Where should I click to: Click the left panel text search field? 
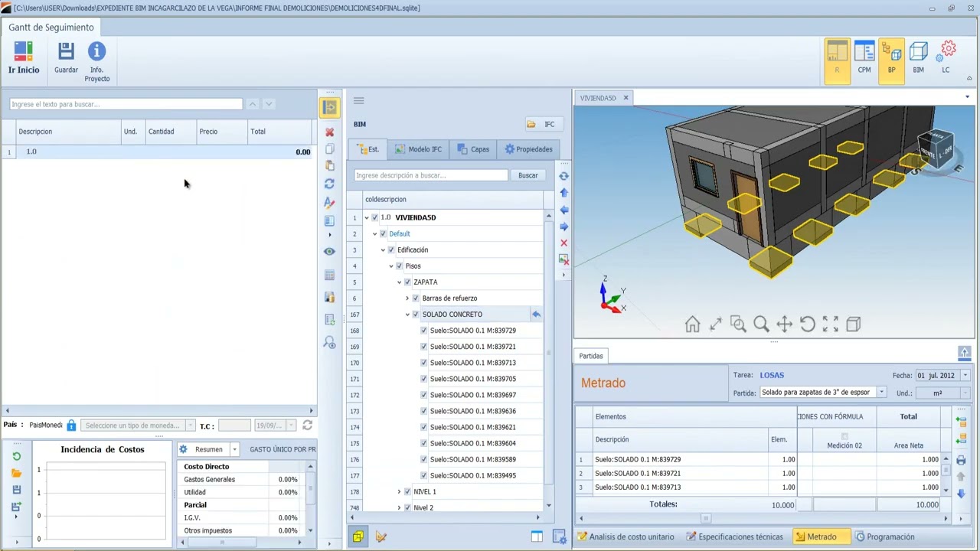tap(126, 104)
